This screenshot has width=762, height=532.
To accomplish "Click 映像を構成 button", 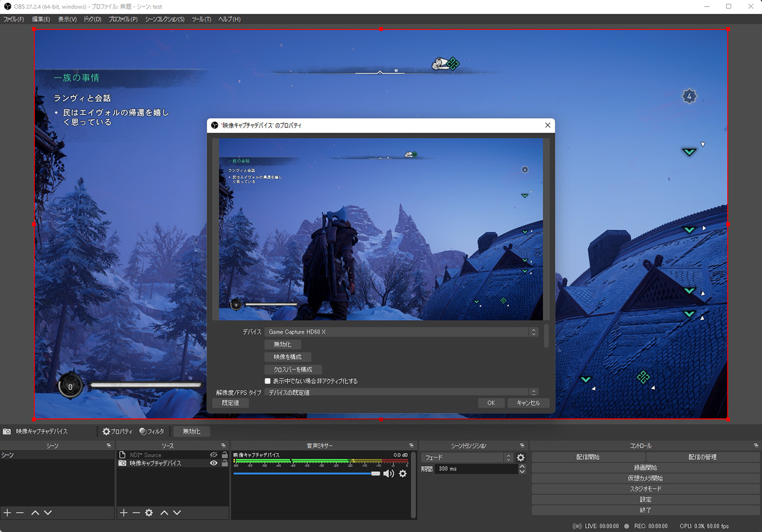I will 288,357.
